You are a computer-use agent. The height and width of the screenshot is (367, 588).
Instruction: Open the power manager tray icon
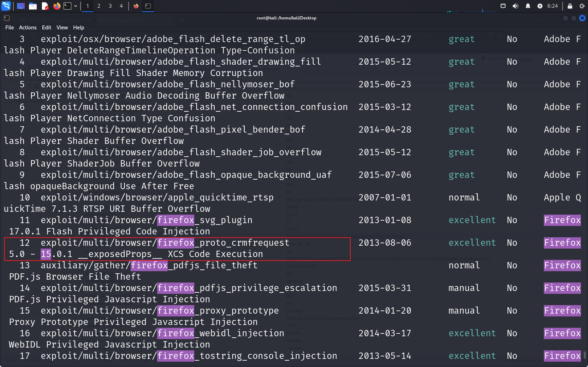pos(540,6)
